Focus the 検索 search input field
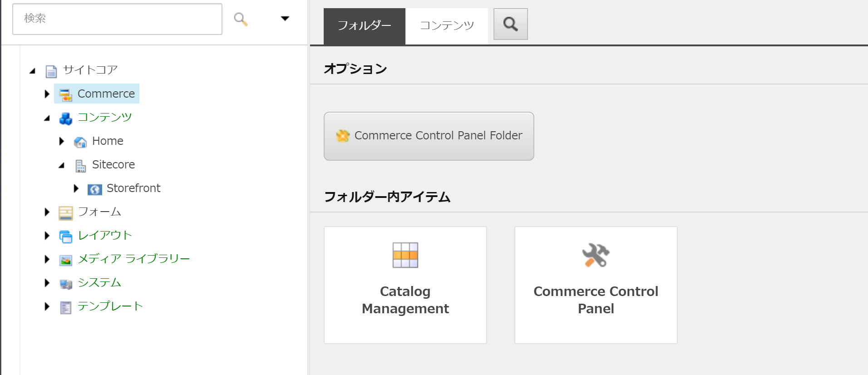The width and height of the screenshot is (868, 375). 117,19
